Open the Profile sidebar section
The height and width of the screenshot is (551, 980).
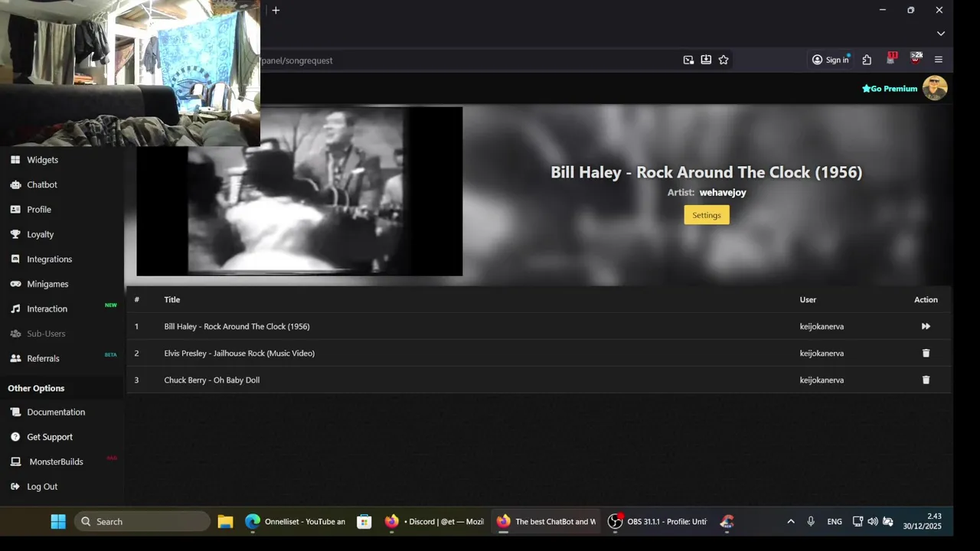[x=39, y=210]
